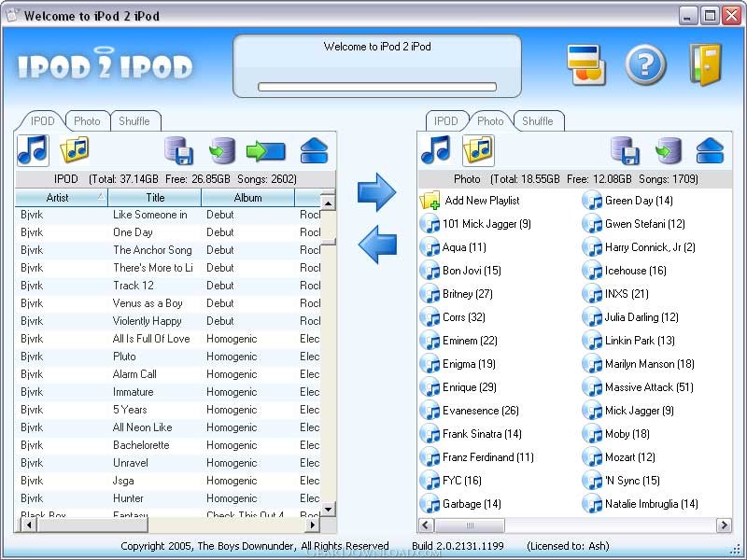Click playlist icon next to Aqua (11)

(430, 247)
